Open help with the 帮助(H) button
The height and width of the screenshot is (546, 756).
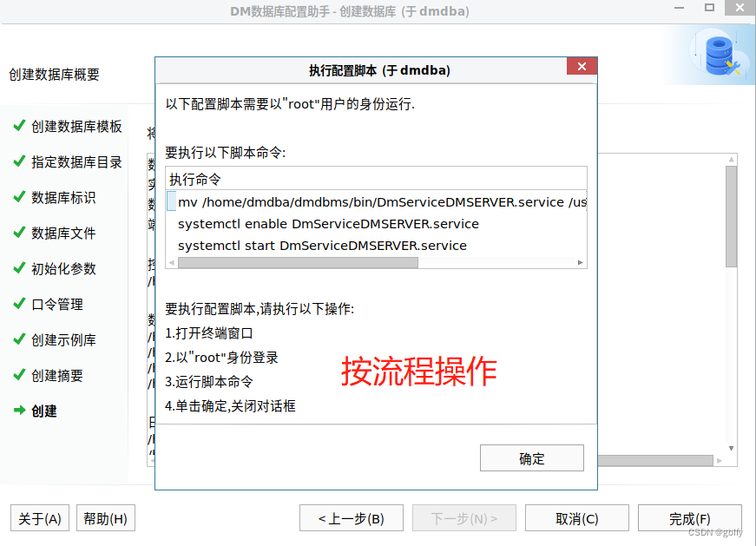pyautogui.click(x=106, y=518)
